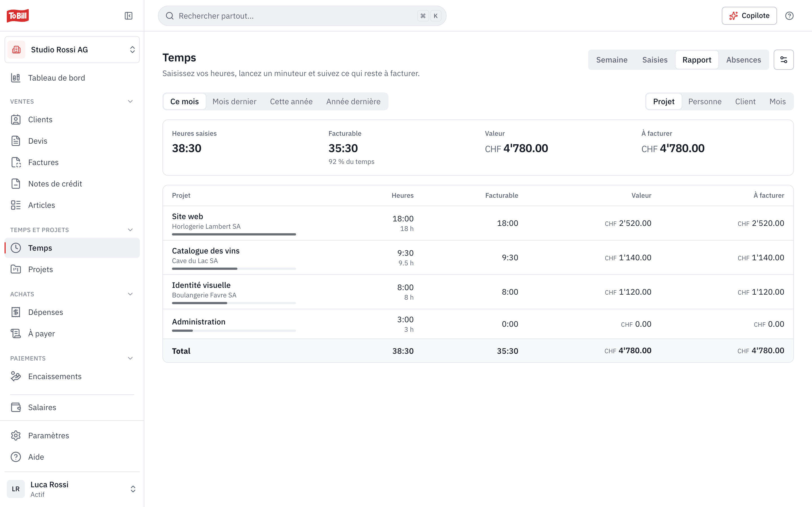Open the filter settings icon button

(784, 60)
